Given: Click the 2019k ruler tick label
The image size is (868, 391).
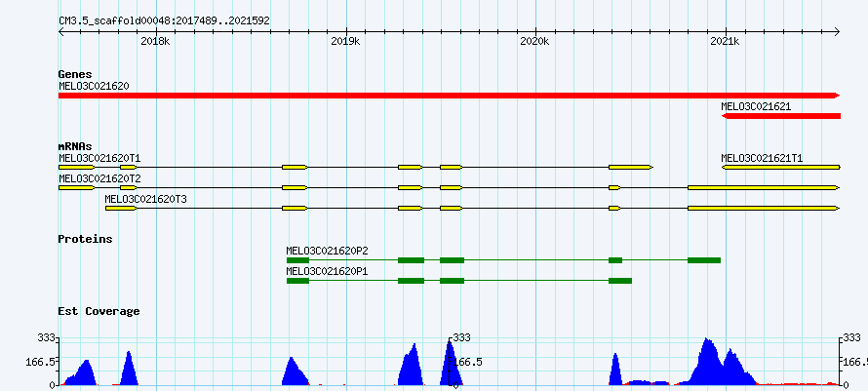Looking at the screenshot, I should pos(346,42).
